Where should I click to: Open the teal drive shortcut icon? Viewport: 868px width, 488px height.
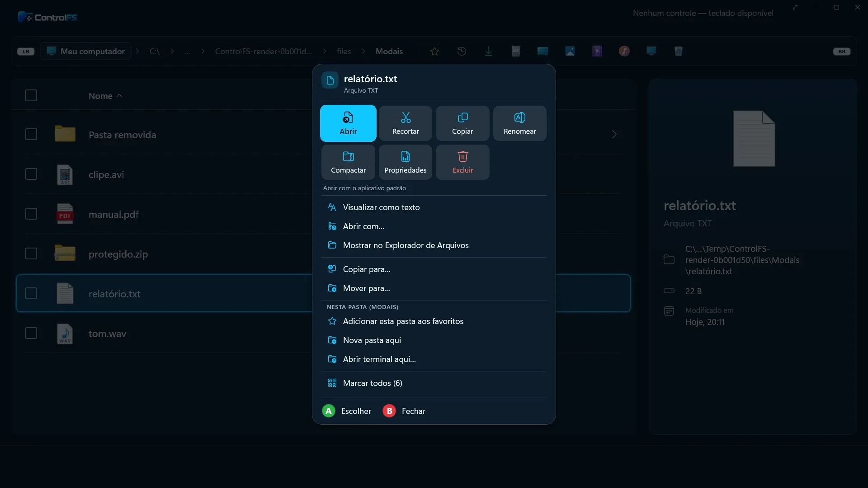543,52
